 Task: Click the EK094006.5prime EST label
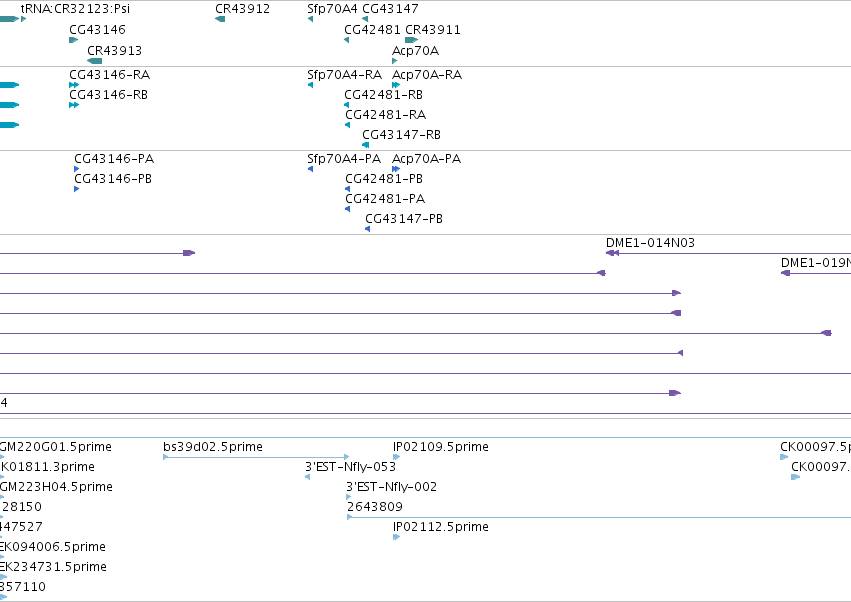(53, 547)
